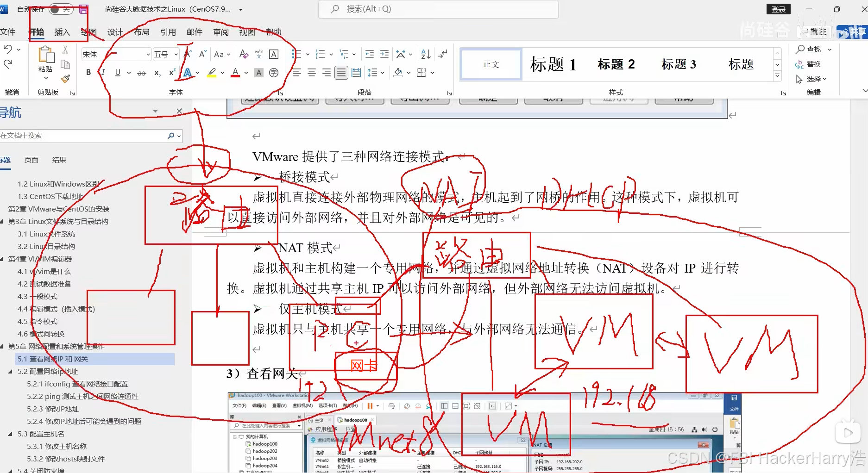The height and width of the screenshot is (473, 868).
Task: Toggle Bold formatting
Action: coord(88,72)
